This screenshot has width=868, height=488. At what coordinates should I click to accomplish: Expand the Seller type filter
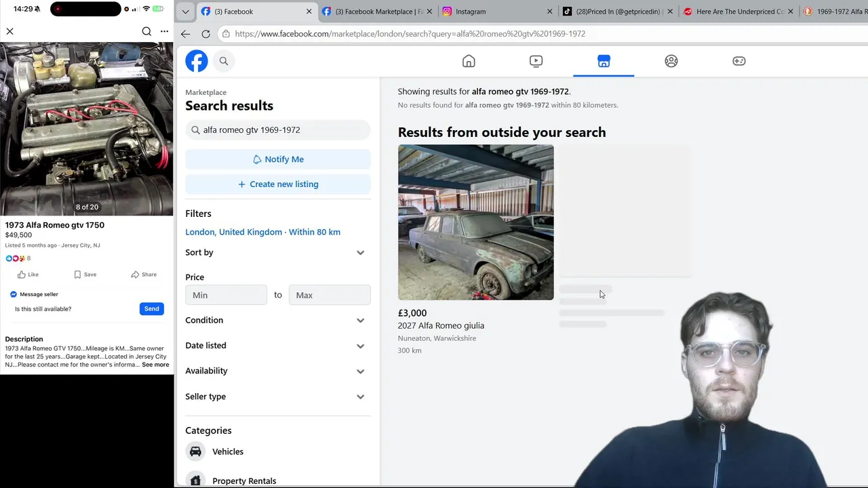pos(275,396)
